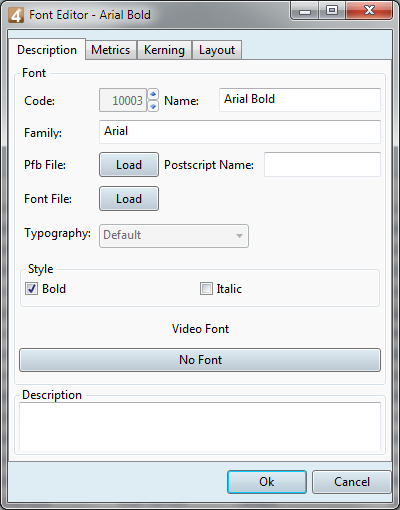The width and height of the screenshot is (400, 510).
Task: Click the Video Font label
Action: click(x=200, y=329)
